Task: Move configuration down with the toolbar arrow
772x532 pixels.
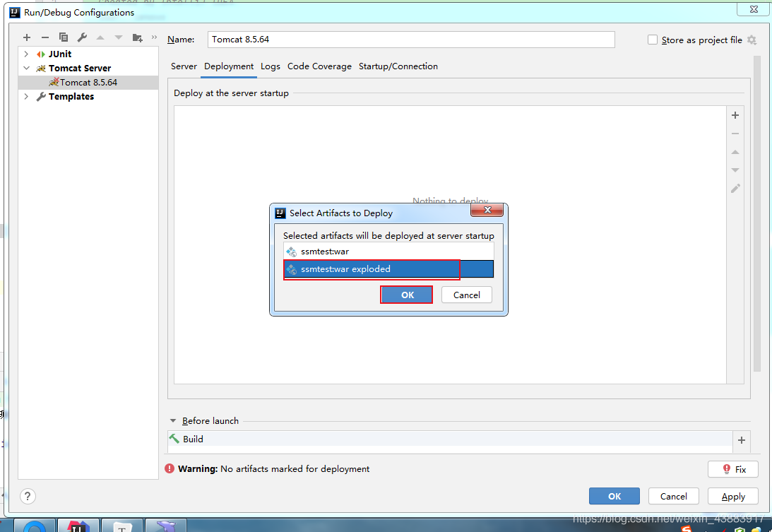Action: (x=119, y=37)
